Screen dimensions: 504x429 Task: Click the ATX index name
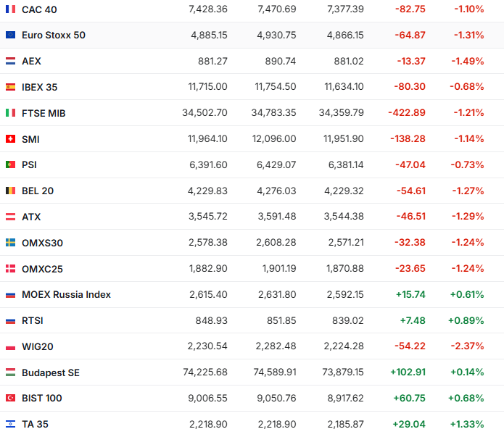pos(31,217)
